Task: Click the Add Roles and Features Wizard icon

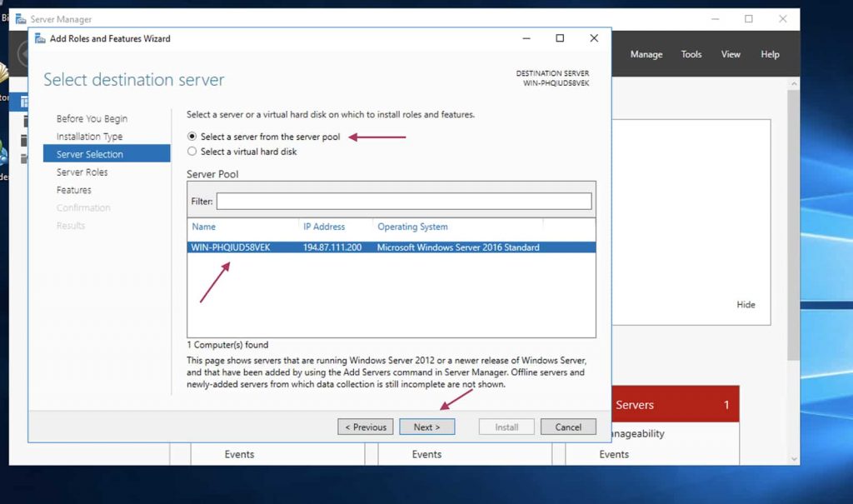Action: (x=39, y=38)
